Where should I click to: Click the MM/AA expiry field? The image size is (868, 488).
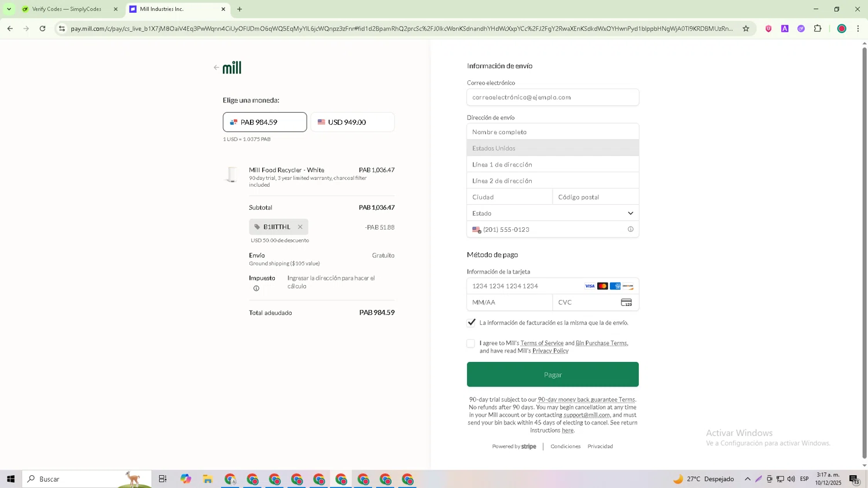(x=510, y=302)
